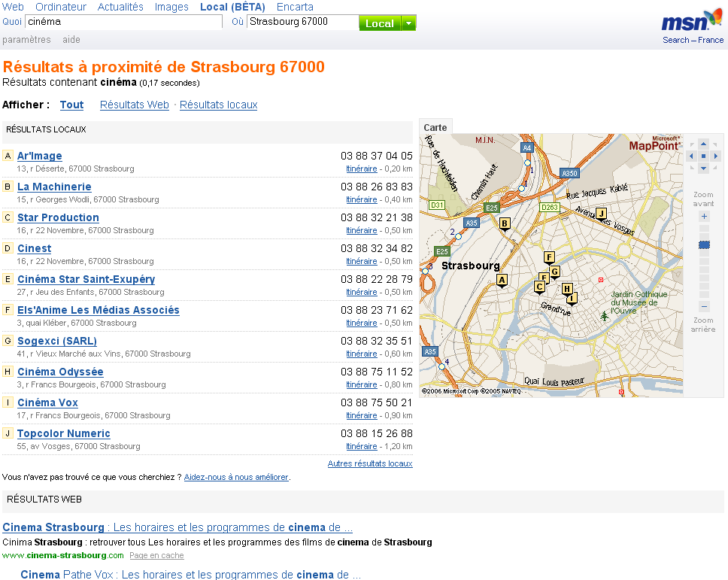Go to the Actualités tab
Image resolution: width=728 pixels, height=580 pixels.
pyautogui.click(x=120, y=7)
